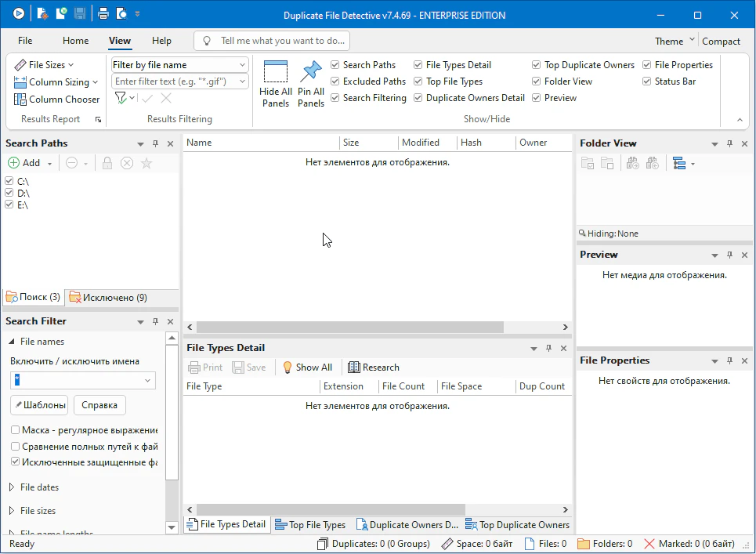Toggle the Folder View checkbox
This screenshot has width=756, height=554.
point(537,81)
